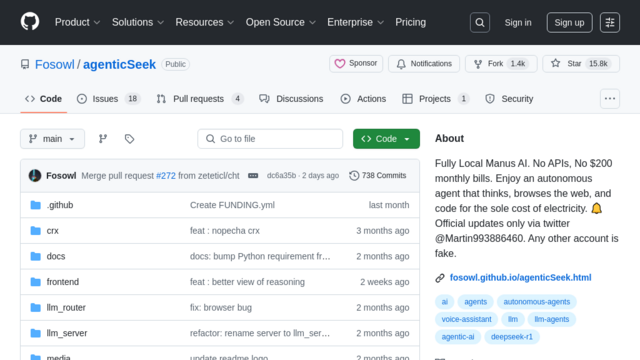This screenshot has height=360, width=640.
Task: Expand the Solutions menu
Action: click(x=138, y=22)
